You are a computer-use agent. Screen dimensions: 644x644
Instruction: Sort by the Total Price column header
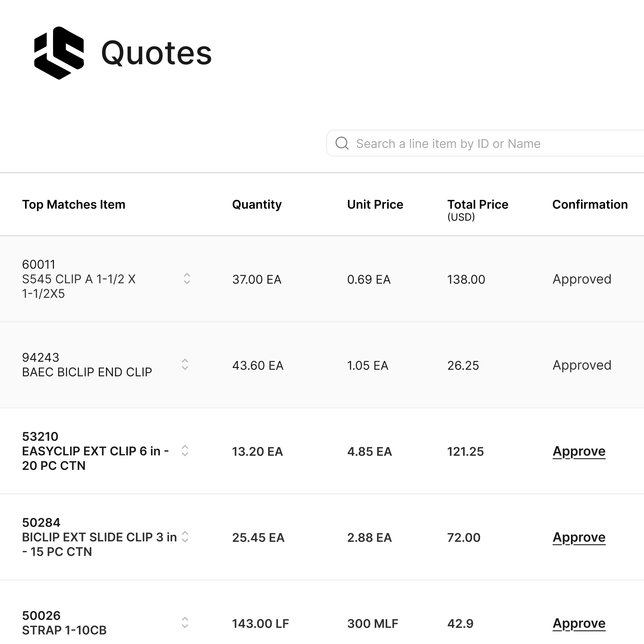tap(478, 204)
